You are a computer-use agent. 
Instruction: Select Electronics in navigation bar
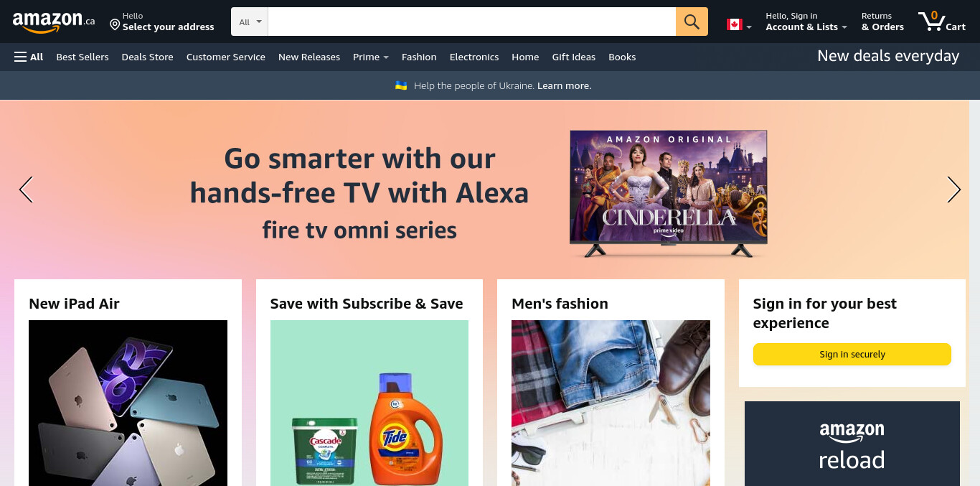[474, 57]
